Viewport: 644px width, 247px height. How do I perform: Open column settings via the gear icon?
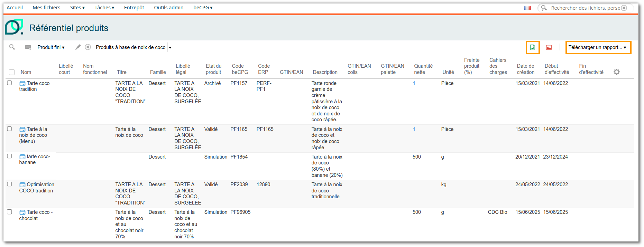tap(617, 72)
